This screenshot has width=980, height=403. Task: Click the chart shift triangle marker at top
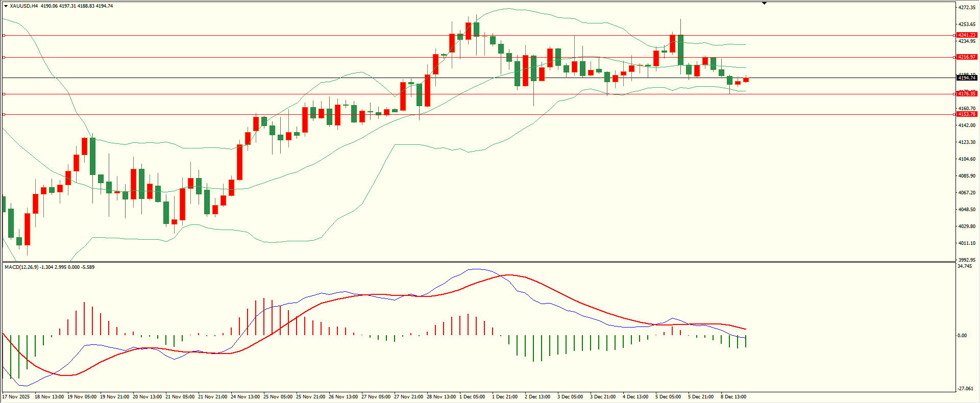(x=764, y=4)
